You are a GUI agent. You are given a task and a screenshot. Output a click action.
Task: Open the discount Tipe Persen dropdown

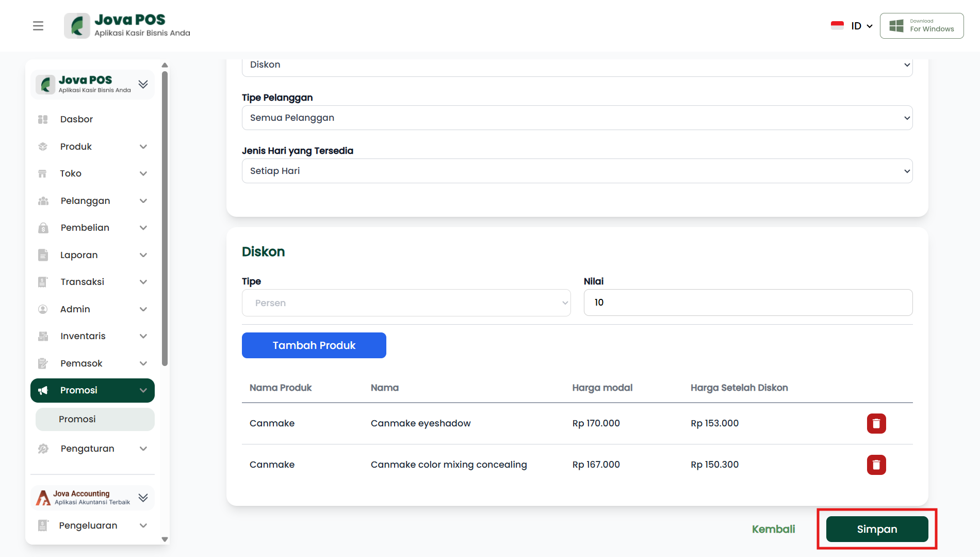point(406,303)
